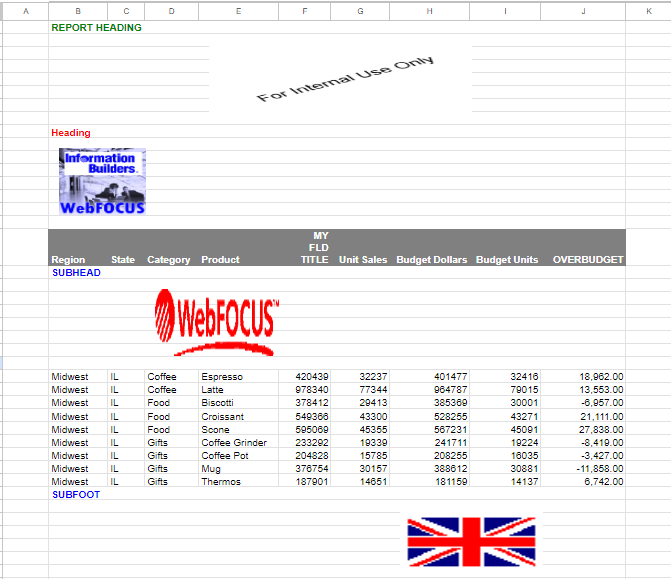Select column D header
The height and width of the screenshot is (579, 671).
coord(172,12)
